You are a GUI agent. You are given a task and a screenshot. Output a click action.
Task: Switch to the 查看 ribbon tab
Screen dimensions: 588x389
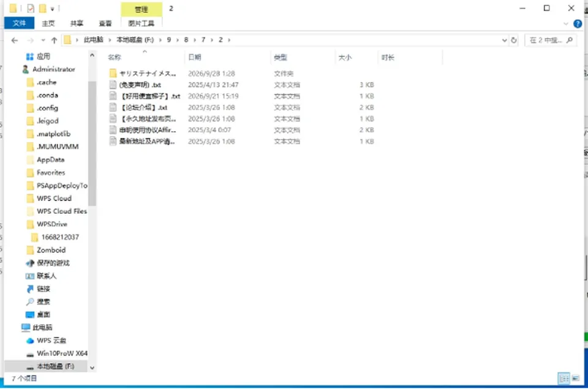105,23
